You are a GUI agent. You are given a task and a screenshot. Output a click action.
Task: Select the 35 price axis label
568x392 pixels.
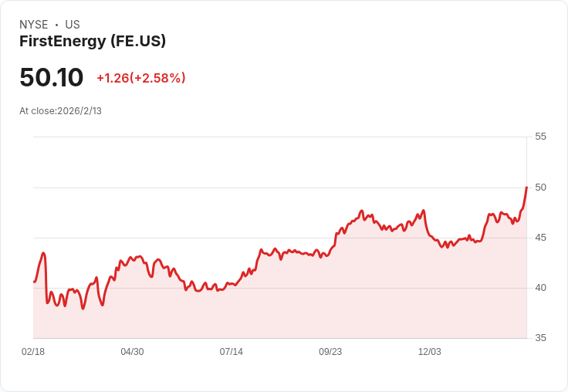(540, 338)
